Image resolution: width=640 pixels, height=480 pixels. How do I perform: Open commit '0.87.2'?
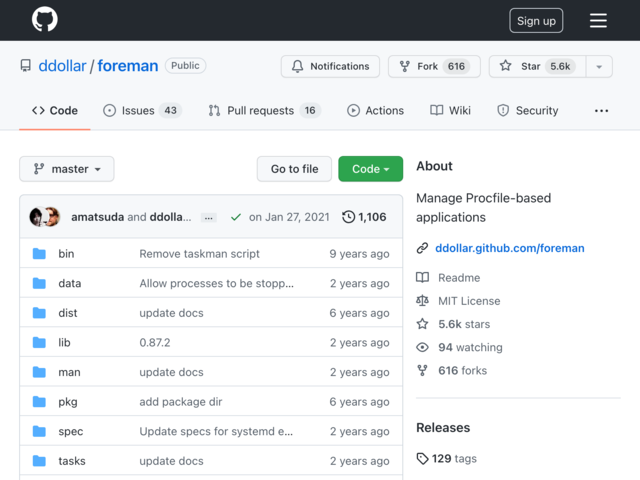(x=155, y=342)
